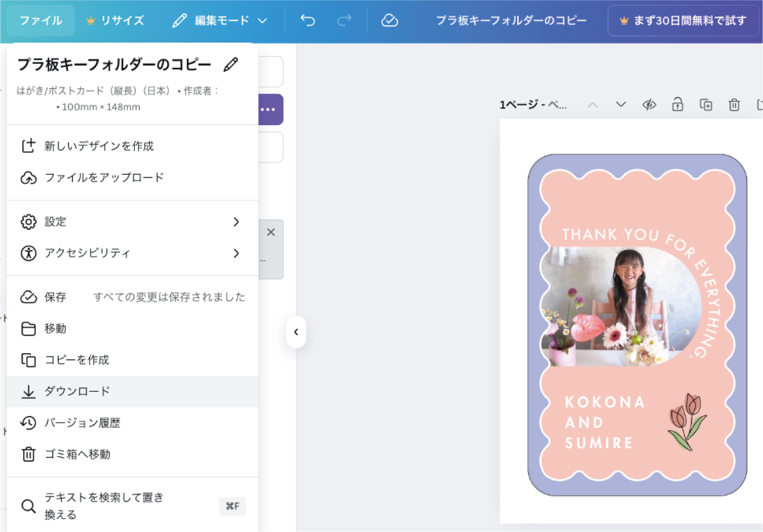Click the download arrow icon in menu

pyautogui.click(x=28, y=392)
